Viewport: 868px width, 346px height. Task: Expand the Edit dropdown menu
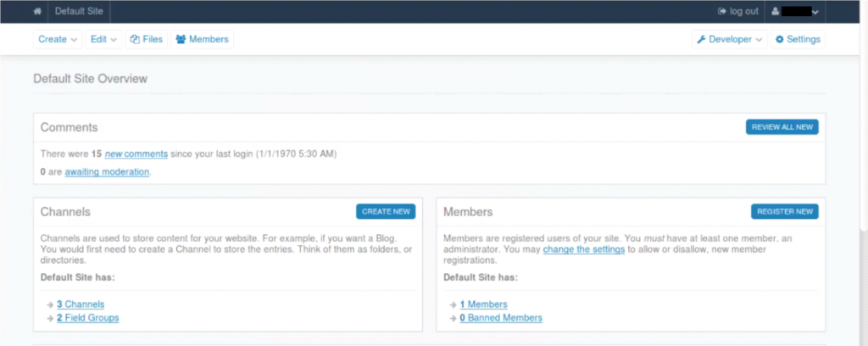click(103, 39)
